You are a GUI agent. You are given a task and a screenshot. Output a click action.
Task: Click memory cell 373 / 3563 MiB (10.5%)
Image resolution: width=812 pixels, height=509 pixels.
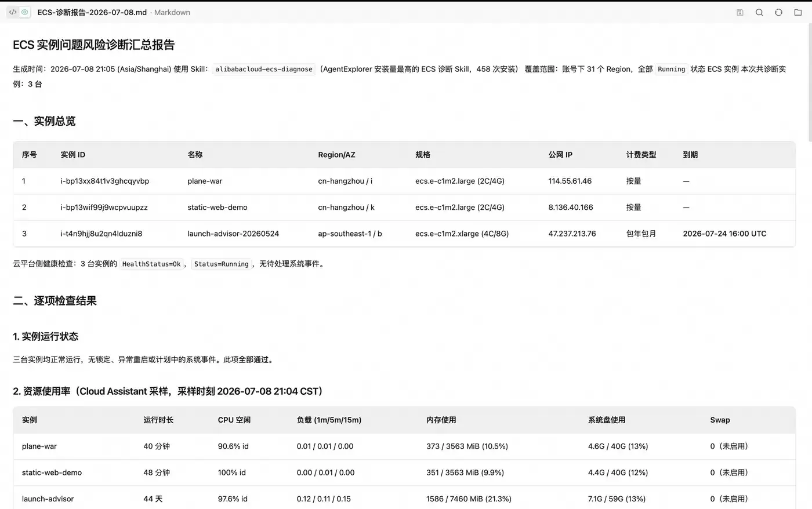tap(467, 446)
